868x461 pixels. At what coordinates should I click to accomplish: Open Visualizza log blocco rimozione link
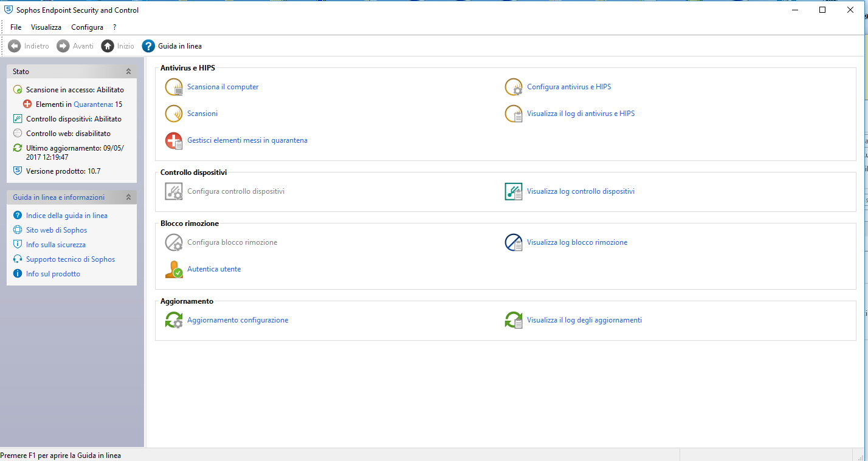[x=577, y=242]
